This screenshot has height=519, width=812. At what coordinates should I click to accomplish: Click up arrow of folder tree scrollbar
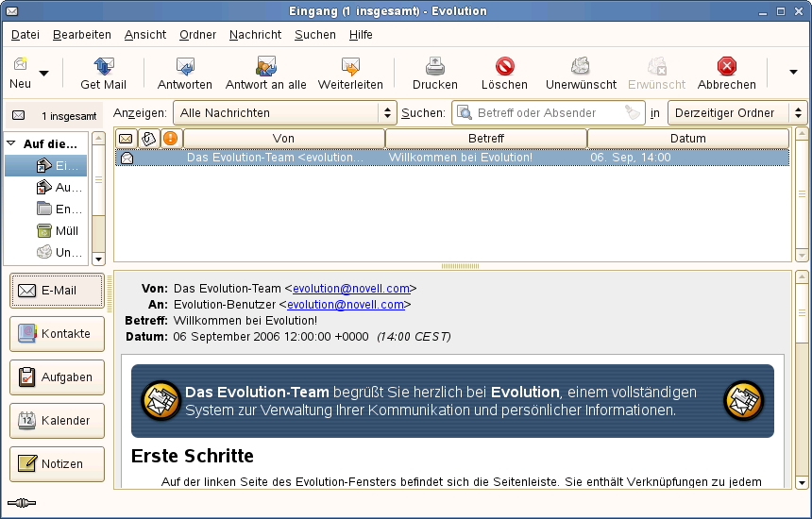(98, 138)
